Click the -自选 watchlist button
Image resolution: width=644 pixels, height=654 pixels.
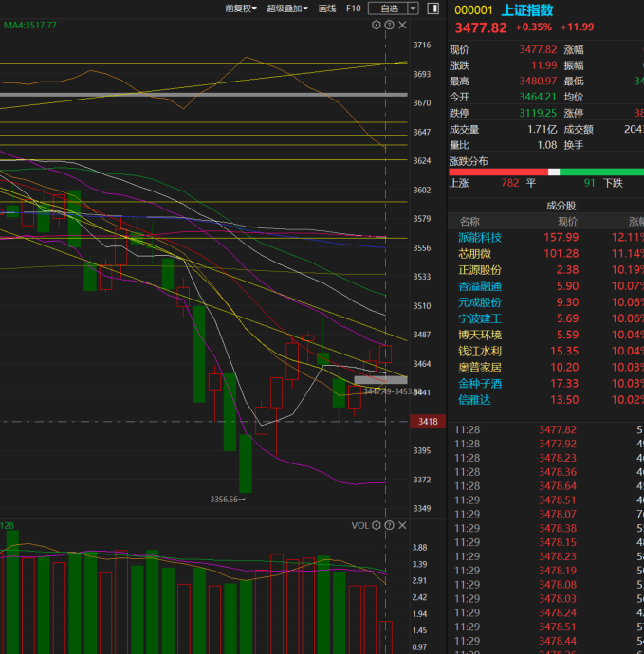388,9
